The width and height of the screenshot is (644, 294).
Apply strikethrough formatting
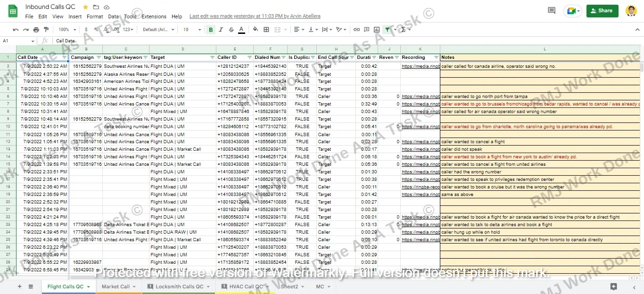tap(231, 30)
